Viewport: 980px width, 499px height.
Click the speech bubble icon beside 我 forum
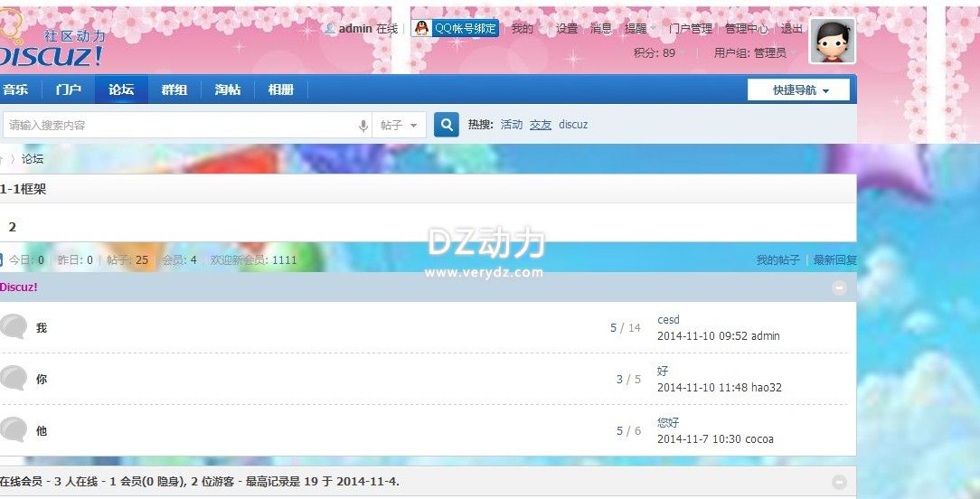14,327
